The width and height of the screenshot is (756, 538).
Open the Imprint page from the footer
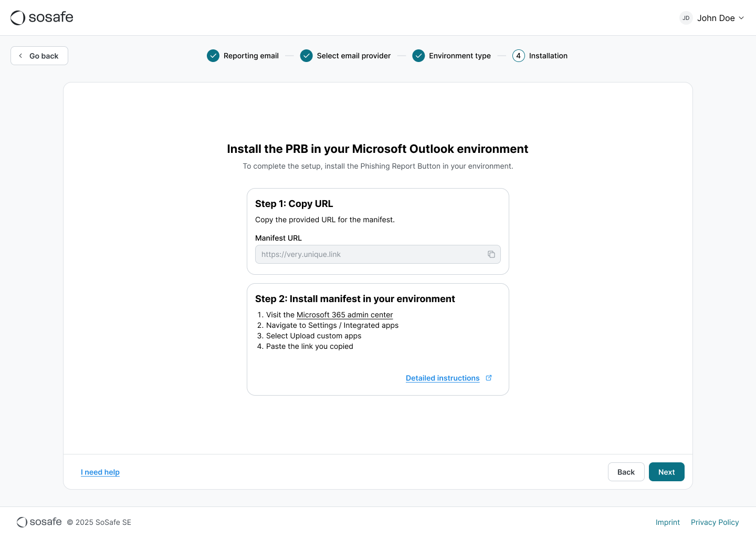(x=668, y=522)
